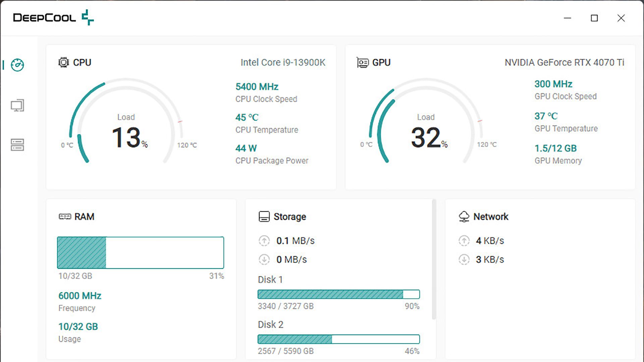Click the GPU card icon
Screen dimensions: 644x362
point(363,63)
